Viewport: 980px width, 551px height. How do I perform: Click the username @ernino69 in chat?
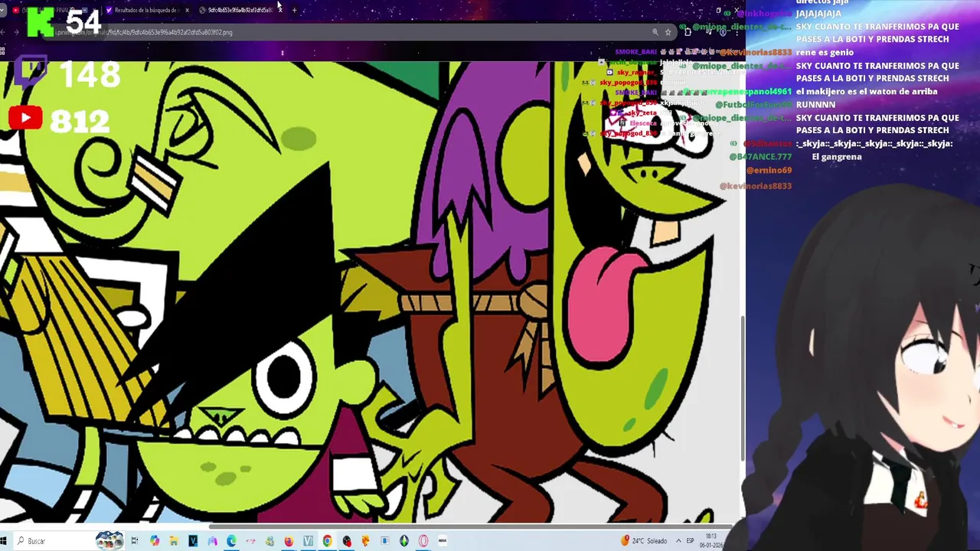tap(769, 171)
